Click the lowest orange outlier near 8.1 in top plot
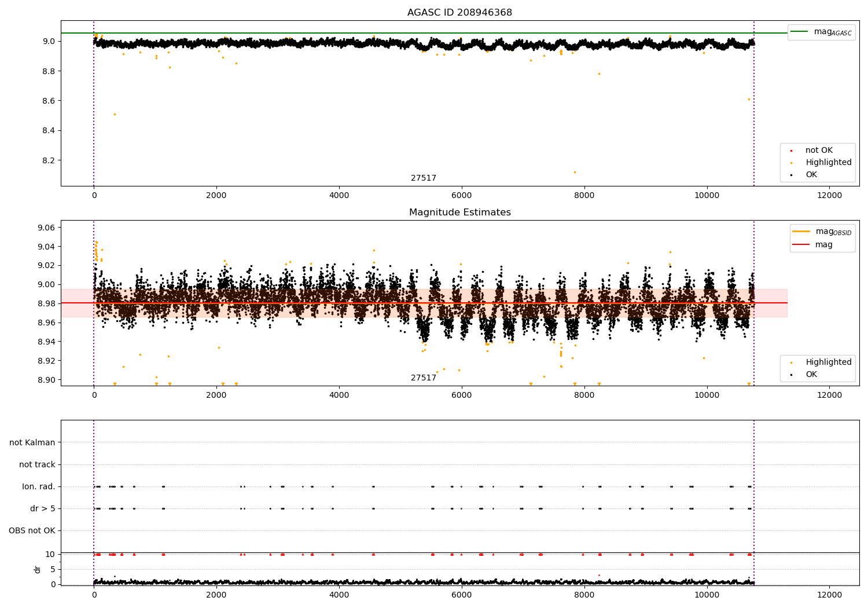Viewport: 868px width, 608px height. pos(575,172)
